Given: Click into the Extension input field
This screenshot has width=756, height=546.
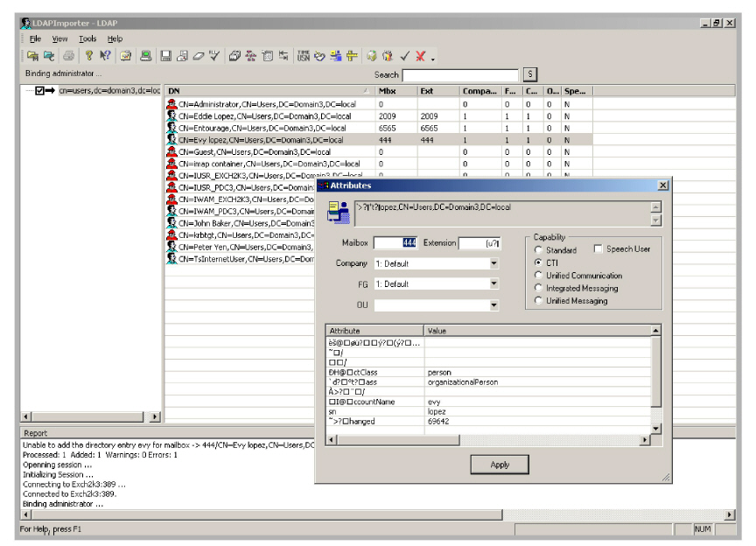Looking at the screenshot, I should [x=479, y=242].
